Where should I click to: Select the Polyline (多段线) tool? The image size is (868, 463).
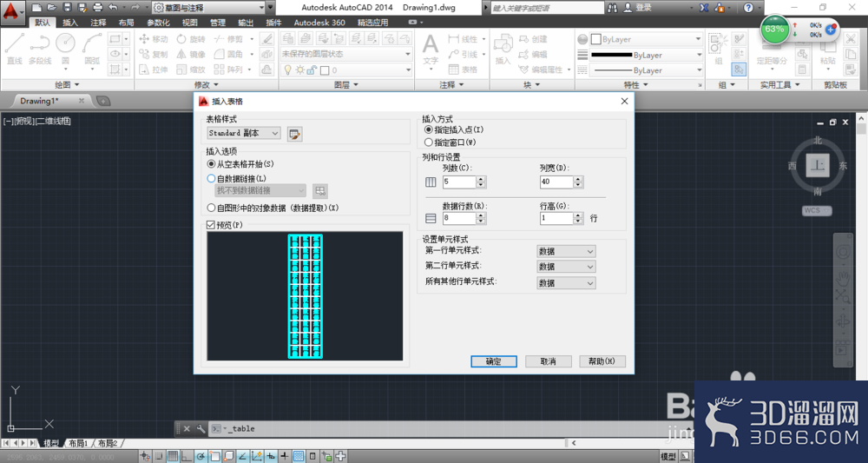click(40, 49)
